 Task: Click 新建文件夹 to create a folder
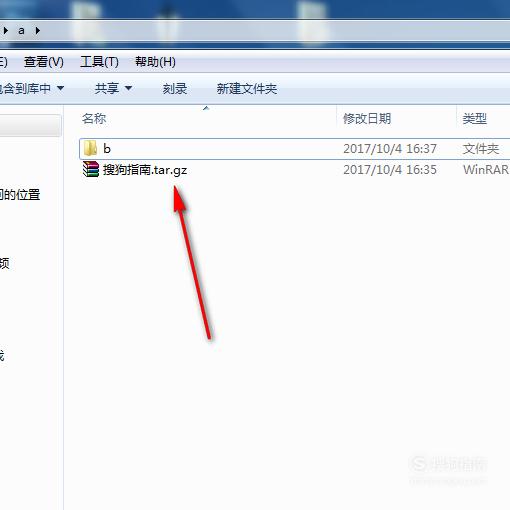(247, 89)
